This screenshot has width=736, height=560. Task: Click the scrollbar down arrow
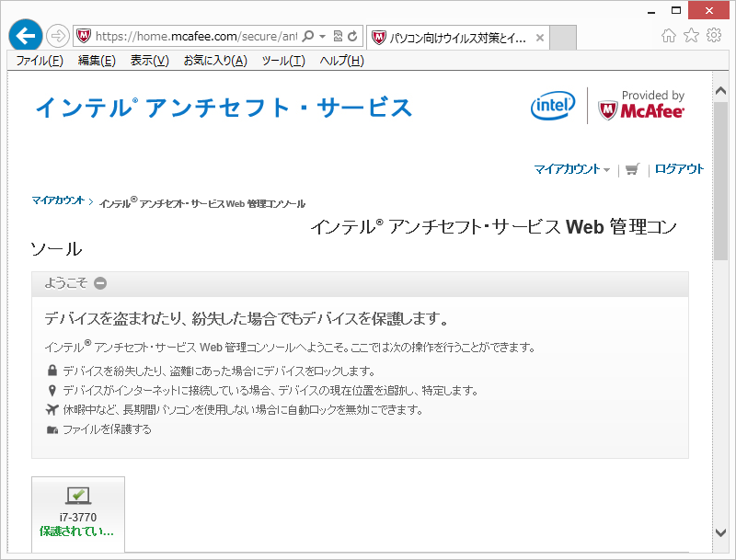click(720, 532)
